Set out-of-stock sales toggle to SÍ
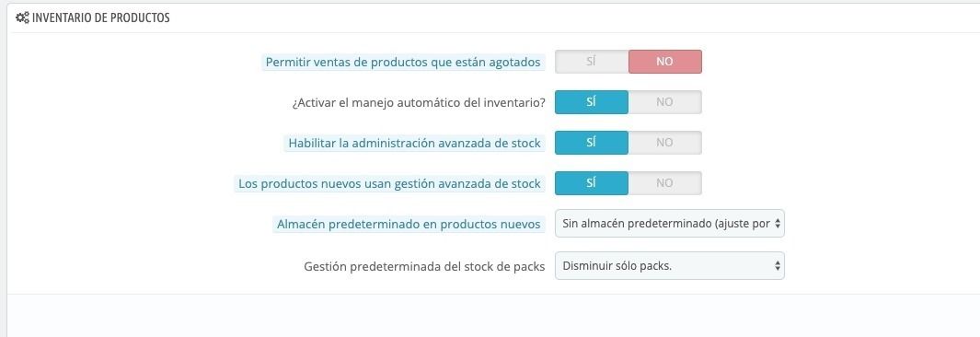 pos(592,62)
